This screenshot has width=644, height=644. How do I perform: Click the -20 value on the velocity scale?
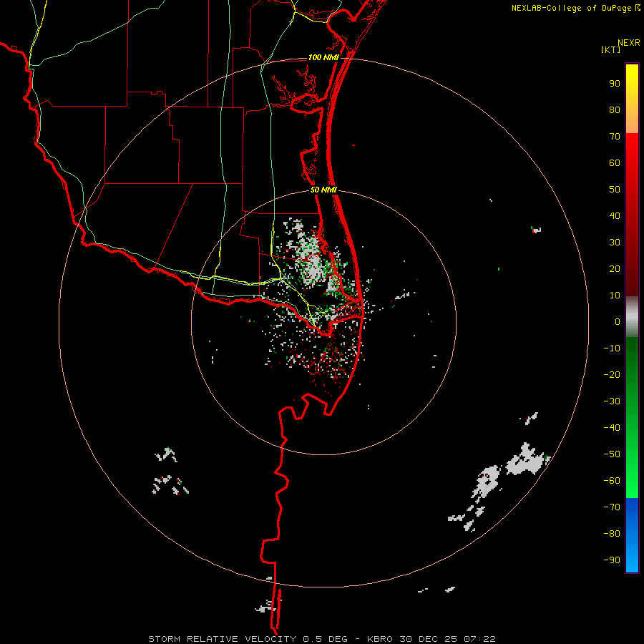click(612, 375)
